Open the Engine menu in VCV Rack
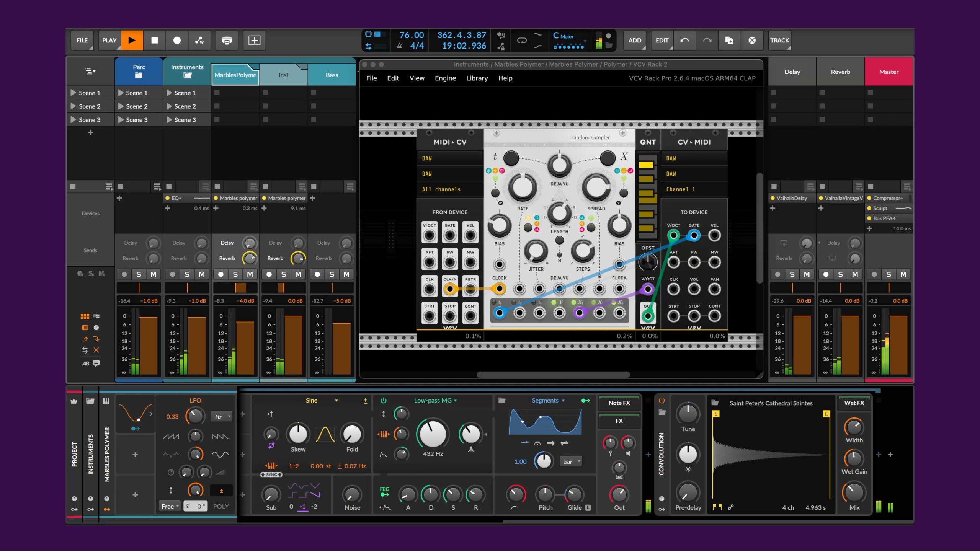The height and width of the screenshot is (551, 980). coord(445,78)
